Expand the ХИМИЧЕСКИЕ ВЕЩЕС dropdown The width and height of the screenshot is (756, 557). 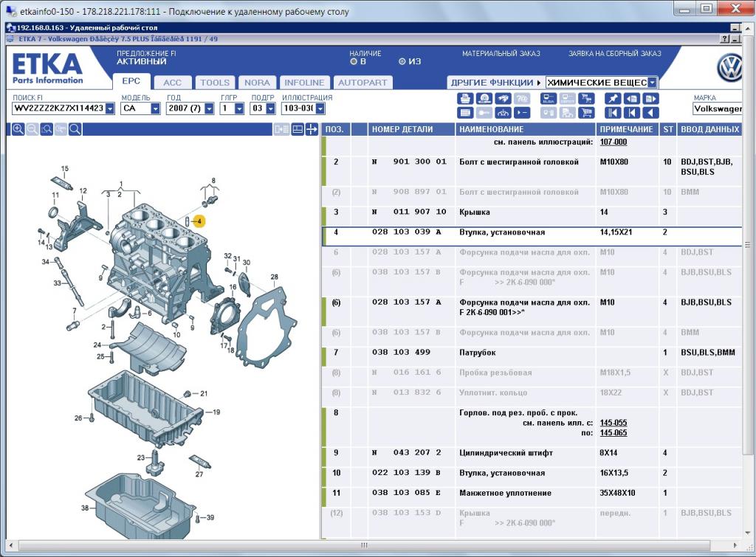click(652, 83)
